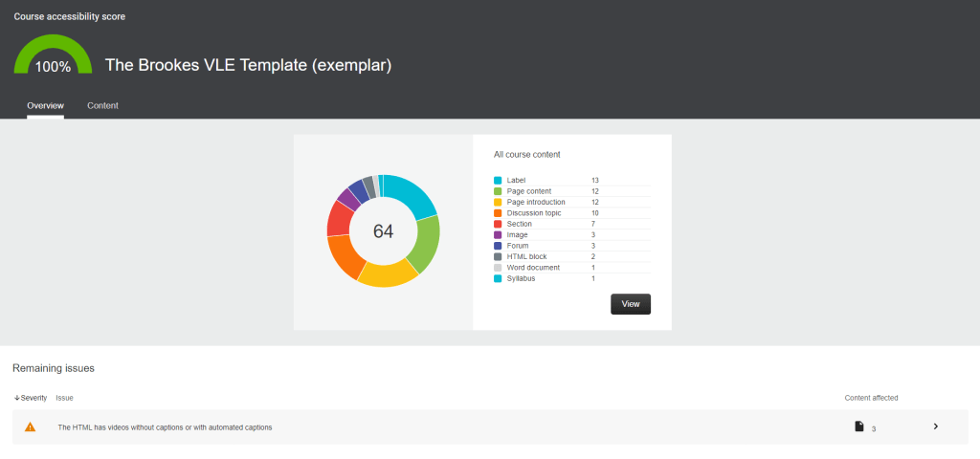
Task: Click the 'Forum' legend entry
Action: (x=518, y=246)
